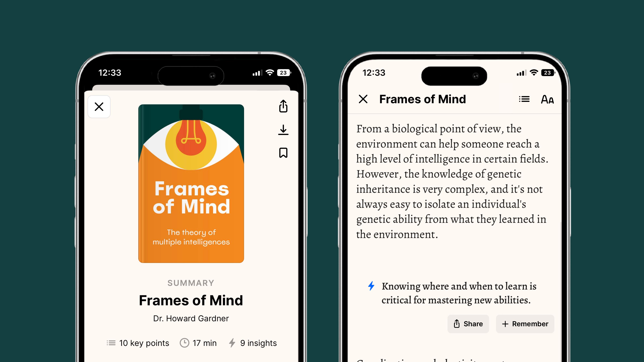The image size is (644, 362).
Task: Click Share button on right screen
Action: [x=468, y=324]
